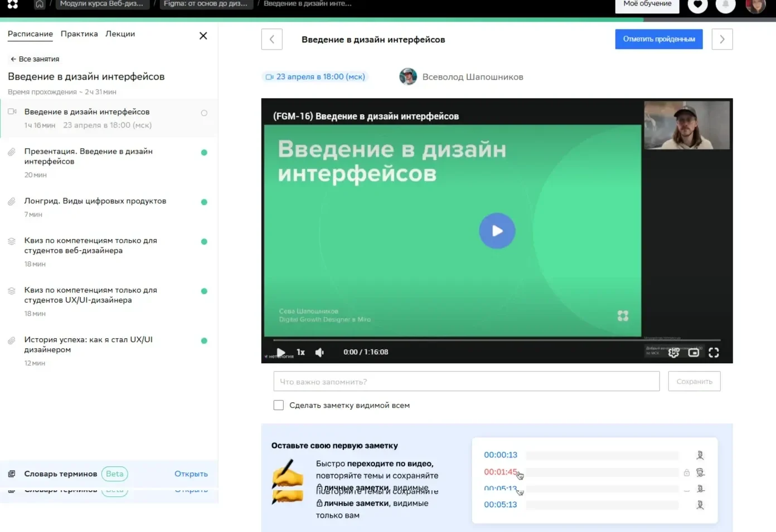This screenshot has height=532, width=776.
Task: Open the user profile avatar
Action: pyautogui.click(x=755, y=5)
